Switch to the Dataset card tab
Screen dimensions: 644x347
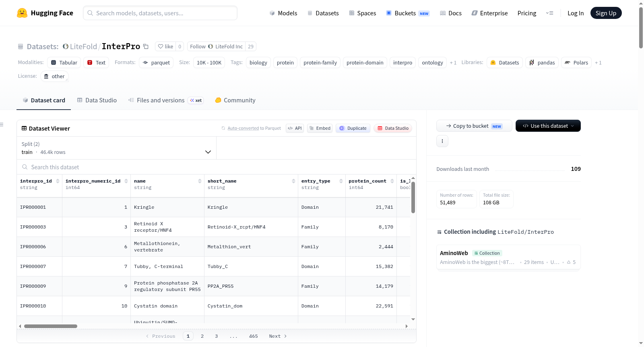pos(43,100)
